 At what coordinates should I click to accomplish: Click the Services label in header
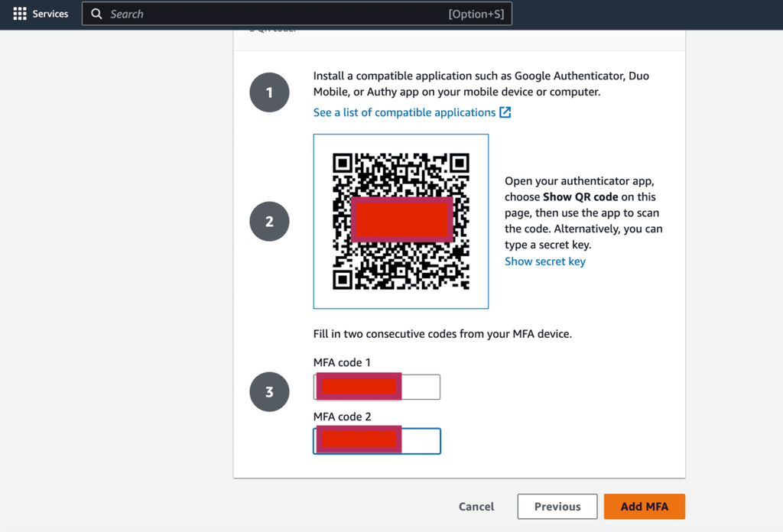[x=50, y=14]
